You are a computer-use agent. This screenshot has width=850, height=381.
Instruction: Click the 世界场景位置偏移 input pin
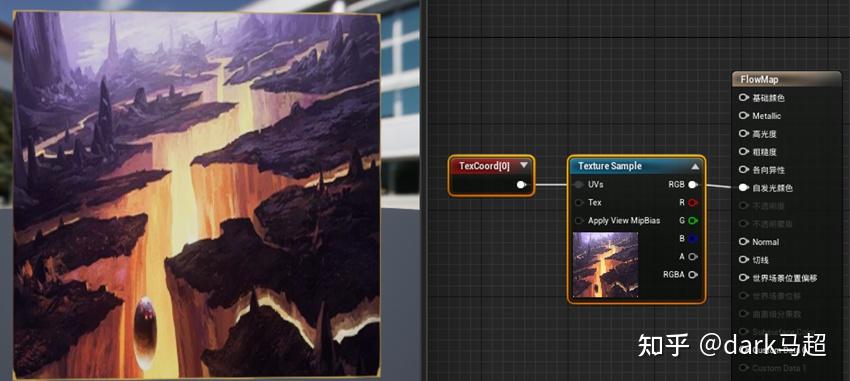[x=744, y=278]
